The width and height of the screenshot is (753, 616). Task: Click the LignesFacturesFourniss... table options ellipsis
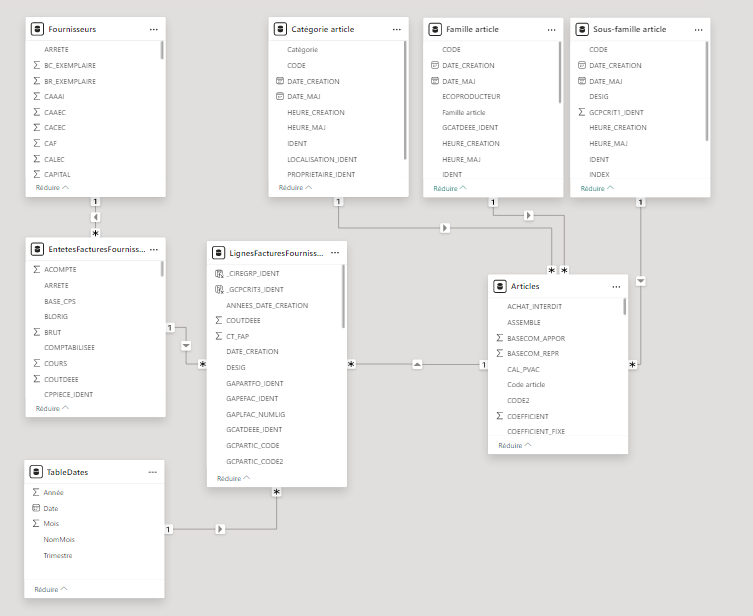point(335,254)
